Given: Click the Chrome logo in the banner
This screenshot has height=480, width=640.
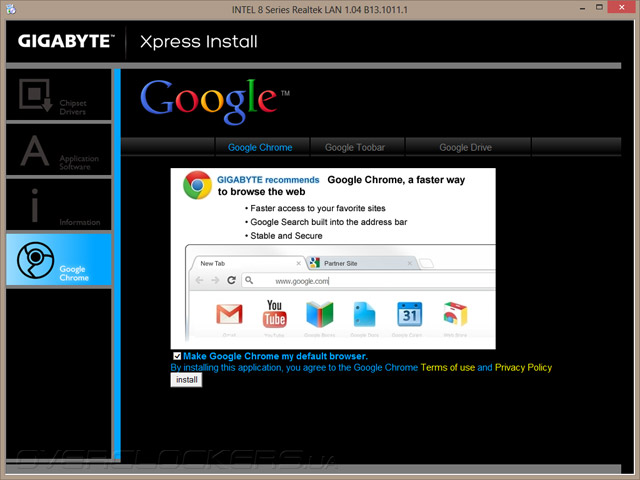Looking at the screenshot, I should point(198,185).
